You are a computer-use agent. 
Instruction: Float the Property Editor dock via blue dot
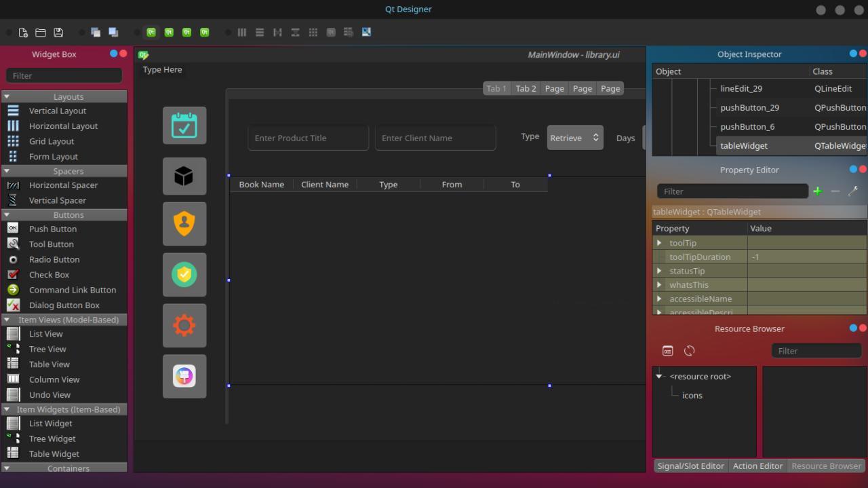coord(853,169)
